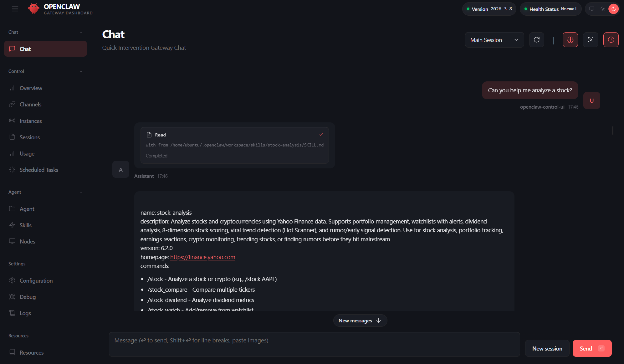This screenshot has width=624, height=364.
Task: Click the Instances broadcast icon
Action: point(12,121)
